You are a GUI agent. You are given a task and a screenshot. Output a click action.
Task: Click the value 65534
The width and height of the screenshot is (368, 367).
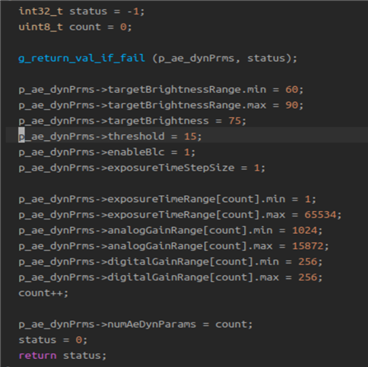point(320,215)
